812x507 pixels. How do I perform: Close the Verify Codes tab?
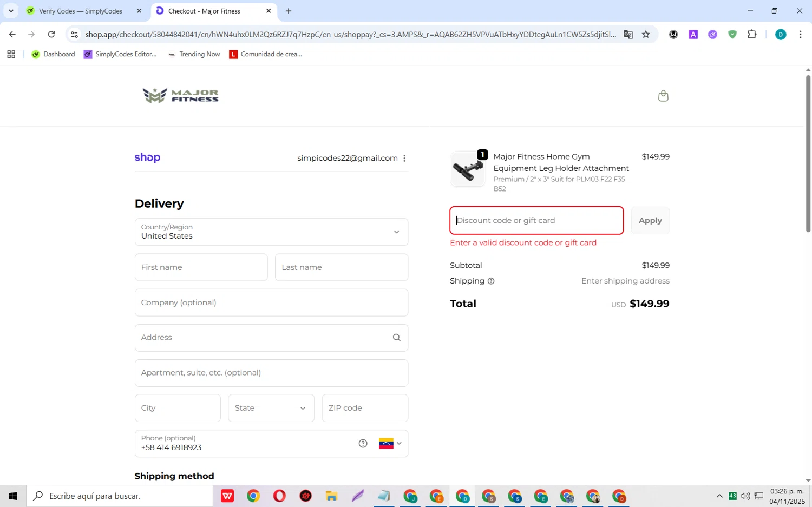pyautogui.click(x=139, y=11)
